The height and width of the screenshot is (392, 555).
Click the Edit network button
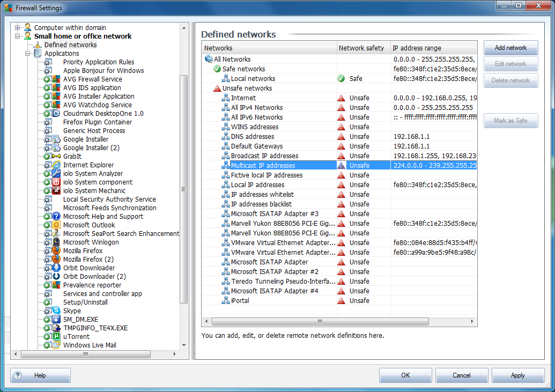point(510,64)
